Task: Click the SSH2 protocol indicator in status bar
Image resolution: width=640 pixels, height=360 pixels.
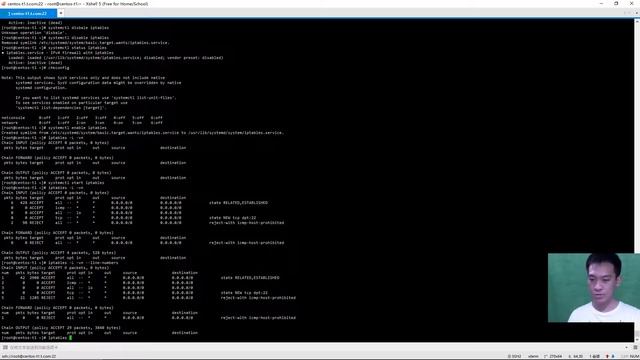Action: (x=514, y=356)
